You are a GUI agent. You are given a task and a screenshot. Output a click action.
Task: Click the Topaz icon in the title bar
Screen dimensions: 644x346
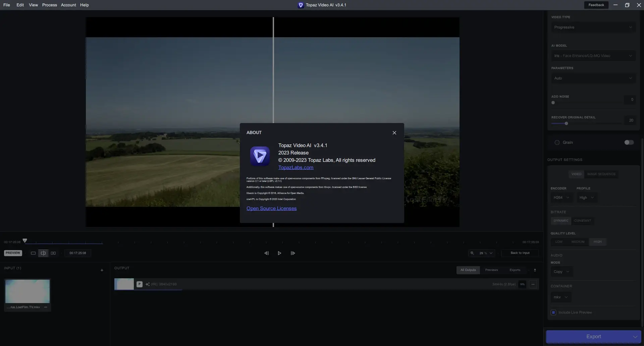tap(301, 5)
